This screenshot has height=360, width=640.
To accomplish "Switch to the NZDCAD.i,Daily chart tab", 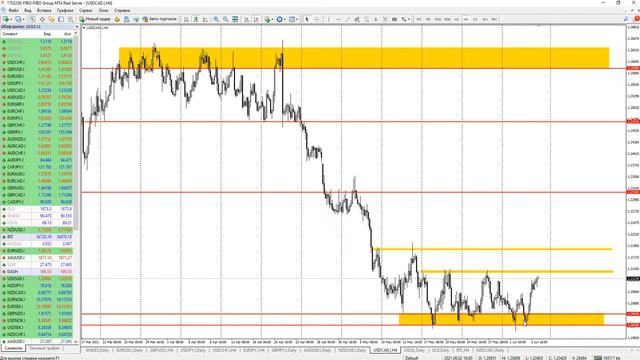I will click(x=490, y=350).
